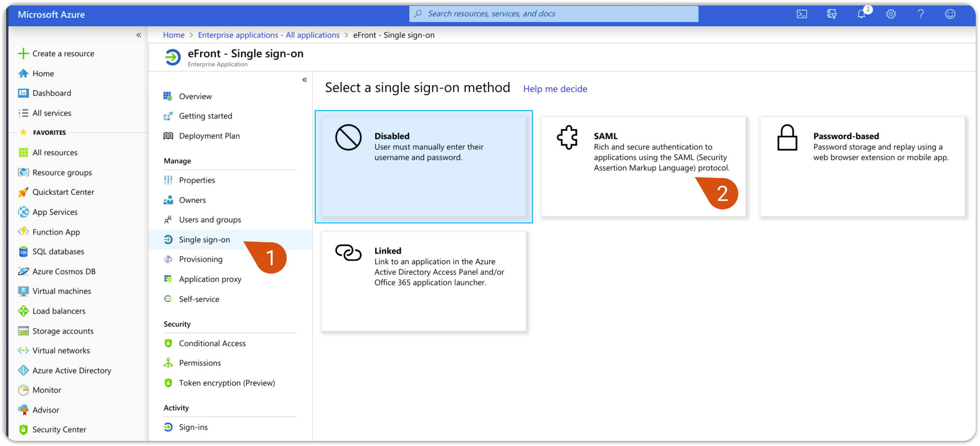Open Sign-ins under Activity
980x446 pixels.
193,427
